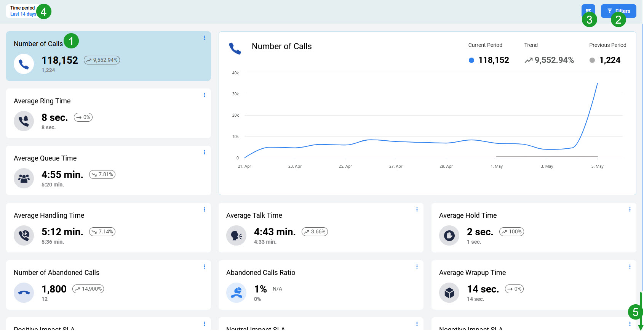The height and width of the screenshot is (331, 644).
Task: Open Number of Calls card options menu
Action: [x=205, y=38]
